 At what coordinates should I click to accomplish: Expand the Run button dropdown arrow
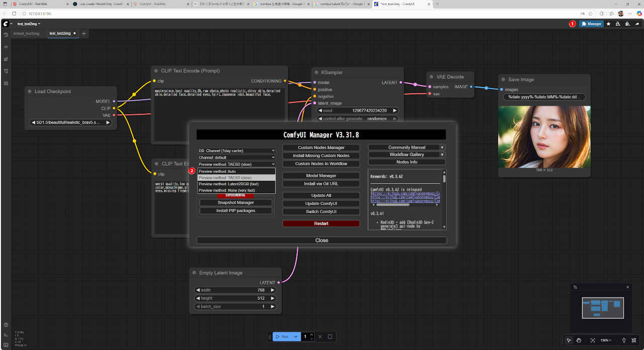296,336
